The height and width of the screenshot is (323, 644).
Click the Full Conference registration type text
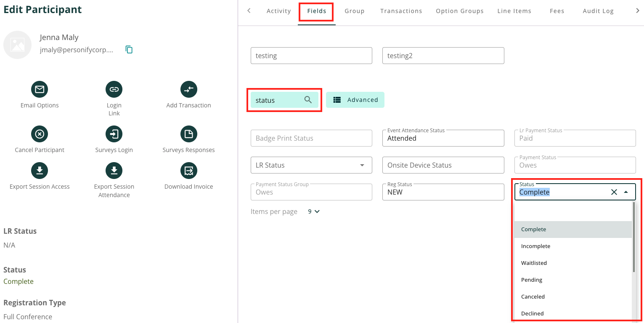coord(28,317)
